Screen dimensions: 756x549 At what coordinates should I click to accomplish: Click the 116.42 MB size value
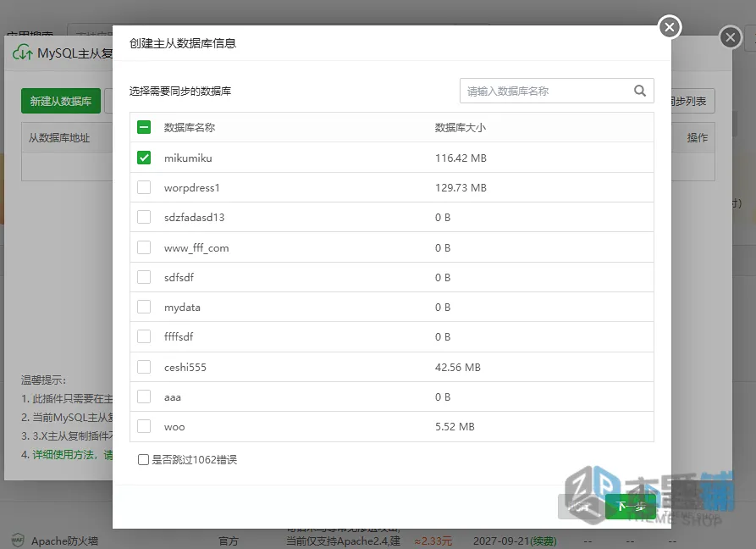461,158
